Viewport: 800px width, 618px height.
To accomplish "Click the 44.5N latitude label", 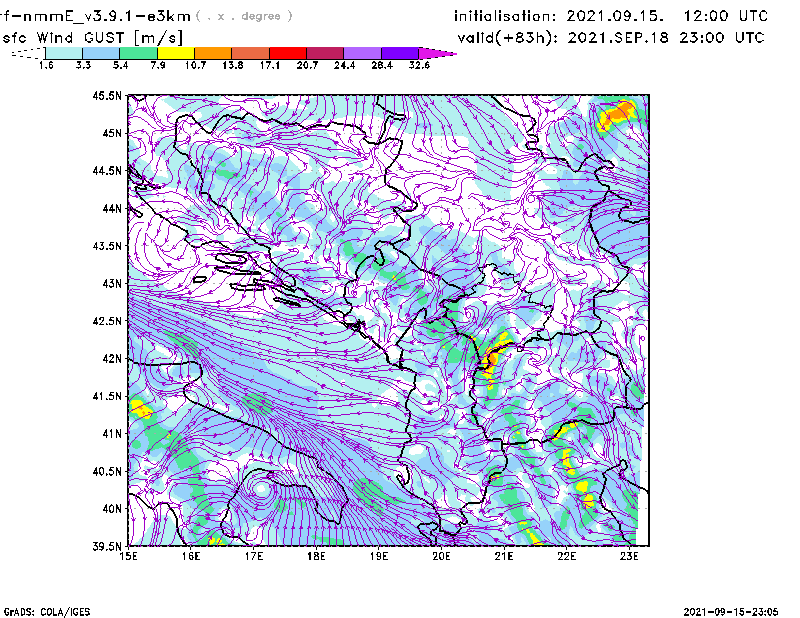I will (107, 170).
